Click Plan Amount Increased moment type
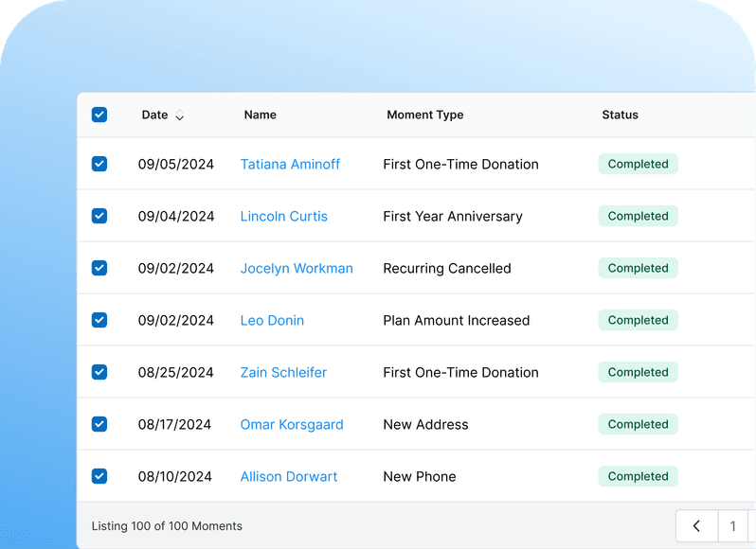 456,320
